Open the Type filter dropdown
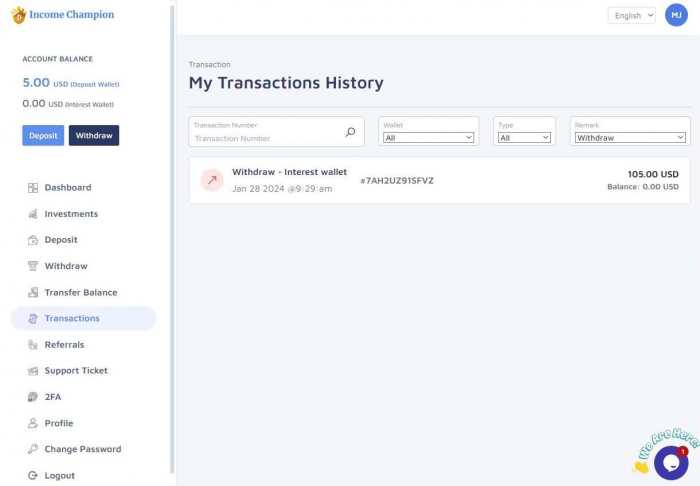Viewport: 700px width, 486px height. tap(525, 138)
